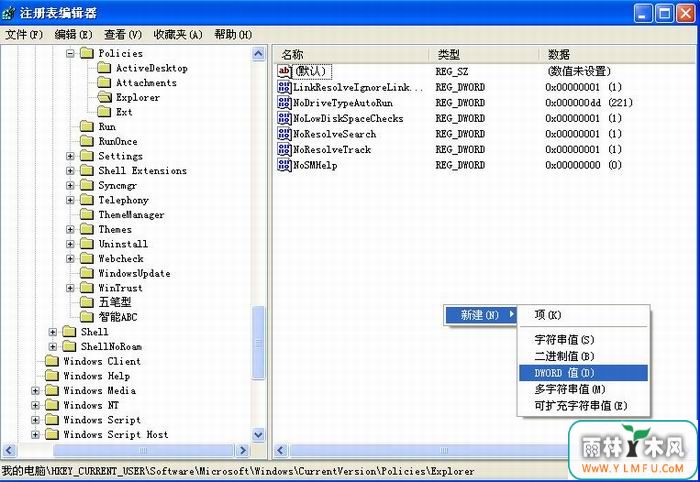Click the tree pane scroll up arrow
Image resolution: width=700 pixels, height=482 pixels.
[x=258, y=54]
